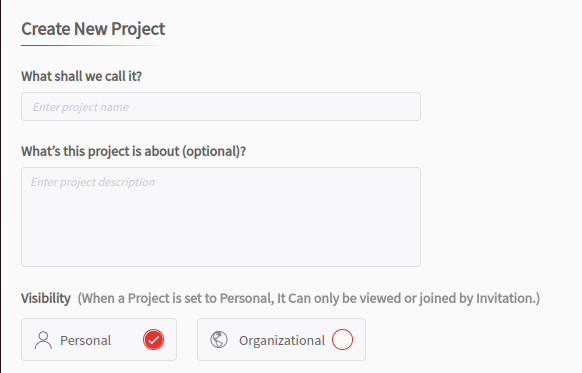Select the red checked Personal radio circle
Image resolution: width=582 pixels, height=373 pixels.
153,340
